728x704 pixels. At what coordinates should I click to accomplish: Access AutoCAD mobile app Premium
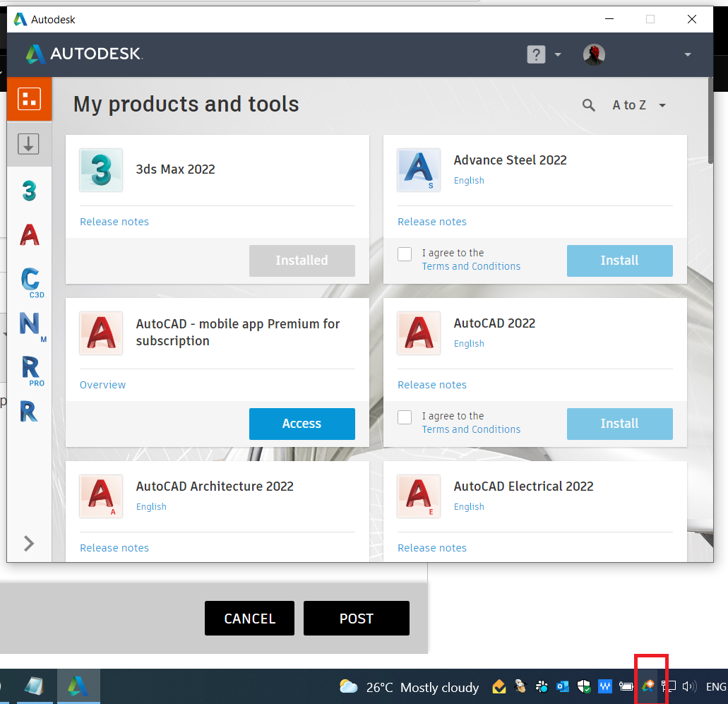click(x=302, y=424)
